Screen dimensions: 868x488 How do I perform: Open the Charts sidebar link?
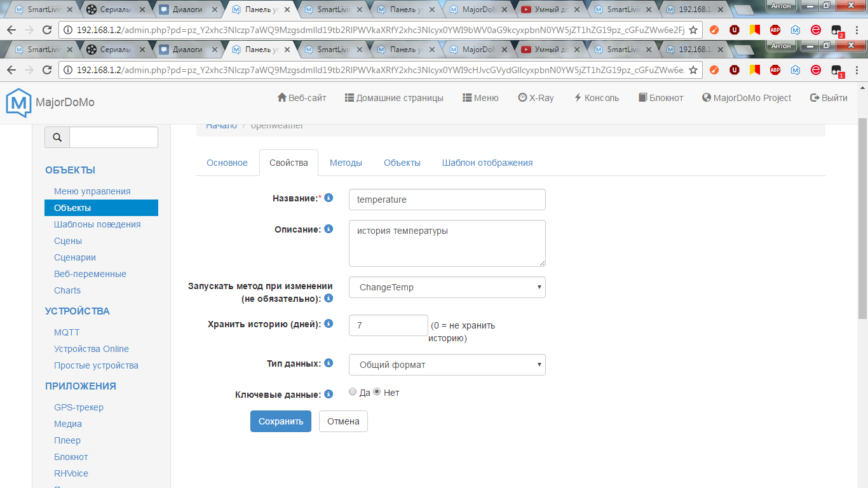(x=67, y=290)
